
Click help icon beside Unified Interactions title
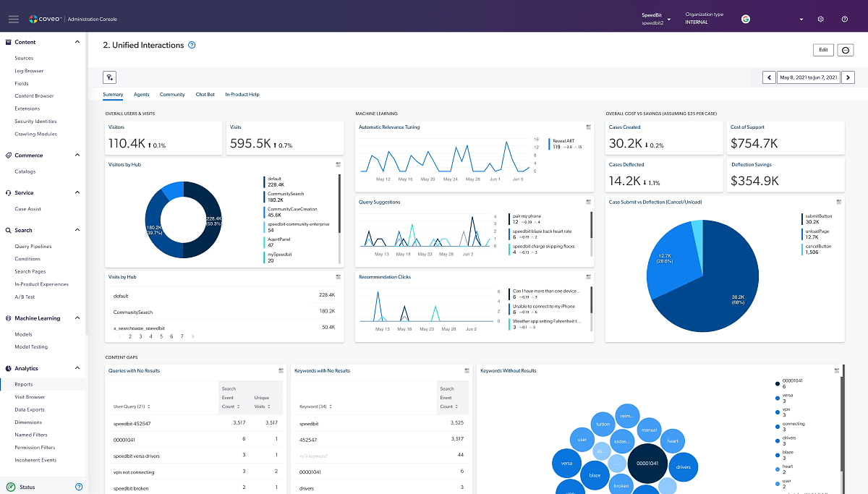192,46
